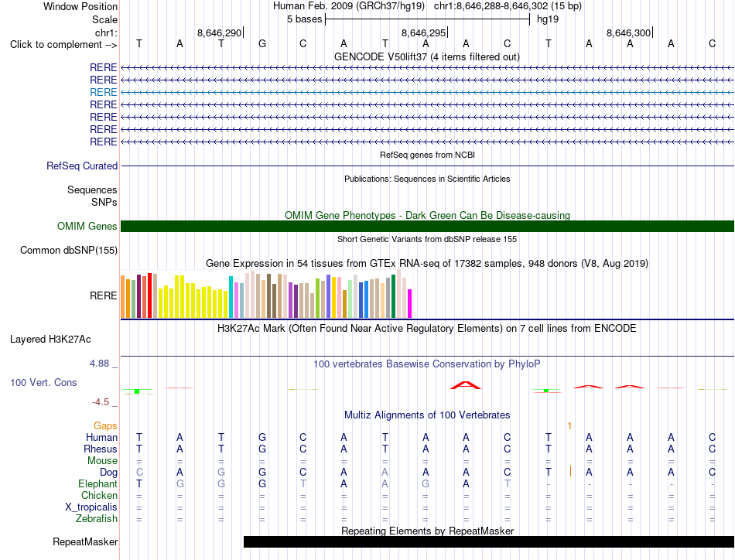Click the Zebrafish species label
Viewport: 735px width, 560px height.
[97, 519]
